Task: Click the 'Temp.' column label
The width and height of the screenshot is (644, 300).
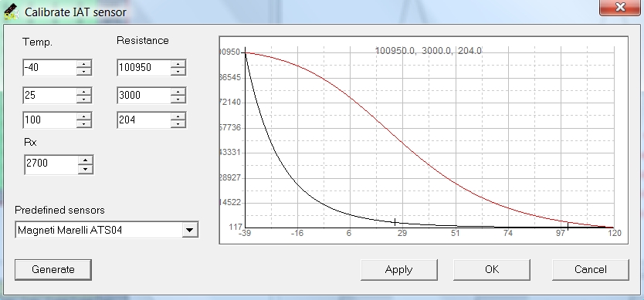Action: click(37, 42)
